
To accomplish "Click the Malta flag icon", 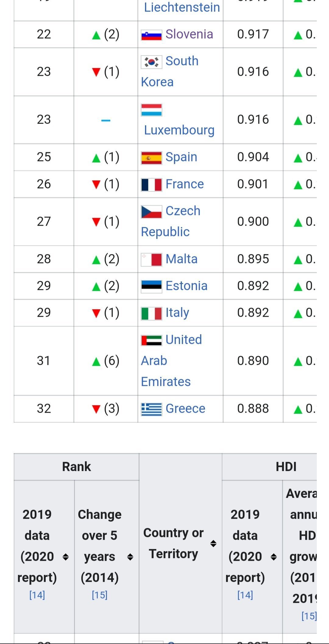I will pos(151,260).
